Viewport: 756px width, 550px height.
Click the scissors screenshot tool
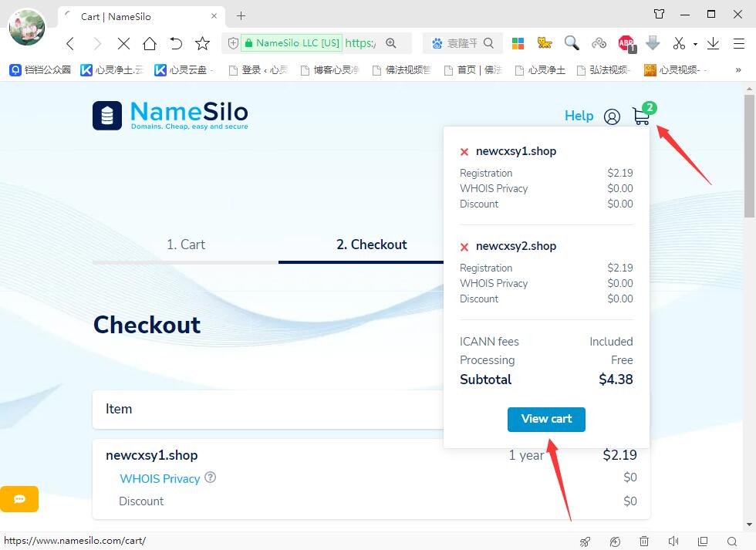click(x=679, y=43)
